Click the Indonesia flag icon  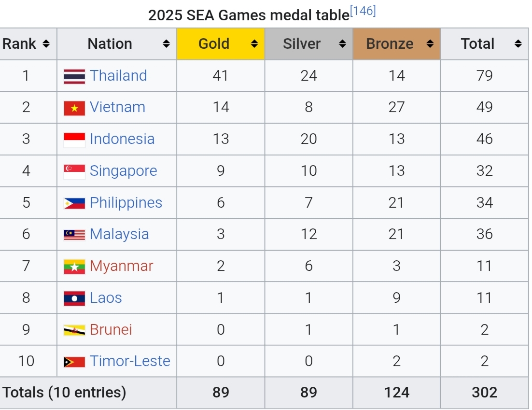pos(74,140)
